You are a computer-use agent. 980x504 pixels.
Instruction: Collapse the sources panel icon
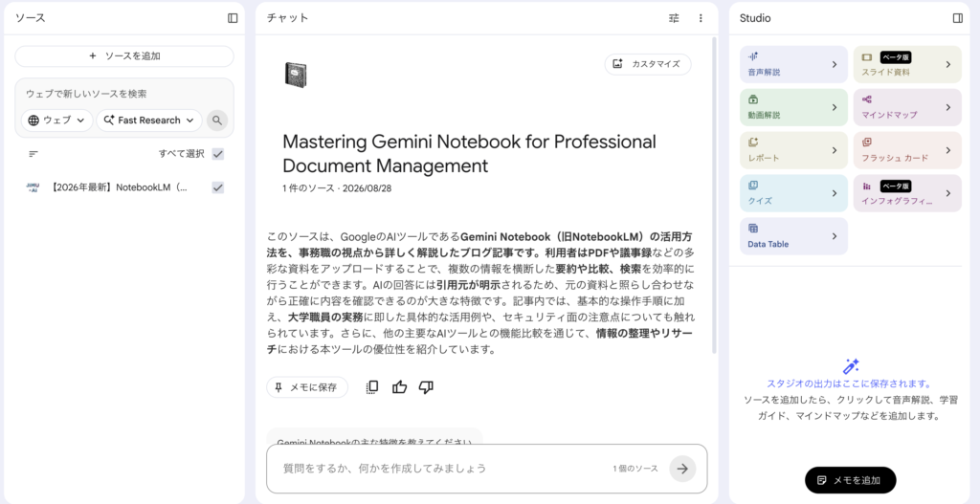pos(233,18)
